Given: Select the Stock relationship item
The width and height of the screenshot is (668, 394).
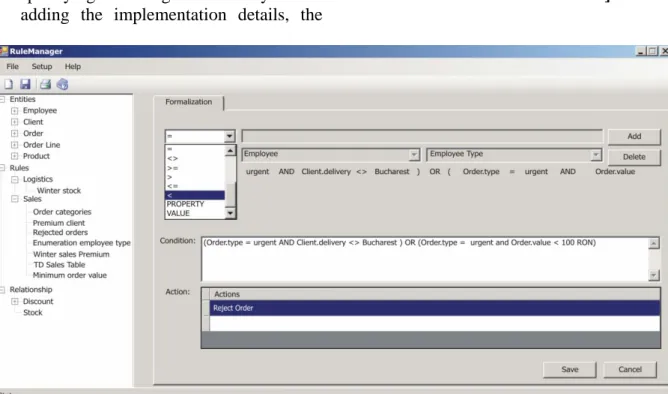Looking at the screenshot, I should click(x=33, y=313).
